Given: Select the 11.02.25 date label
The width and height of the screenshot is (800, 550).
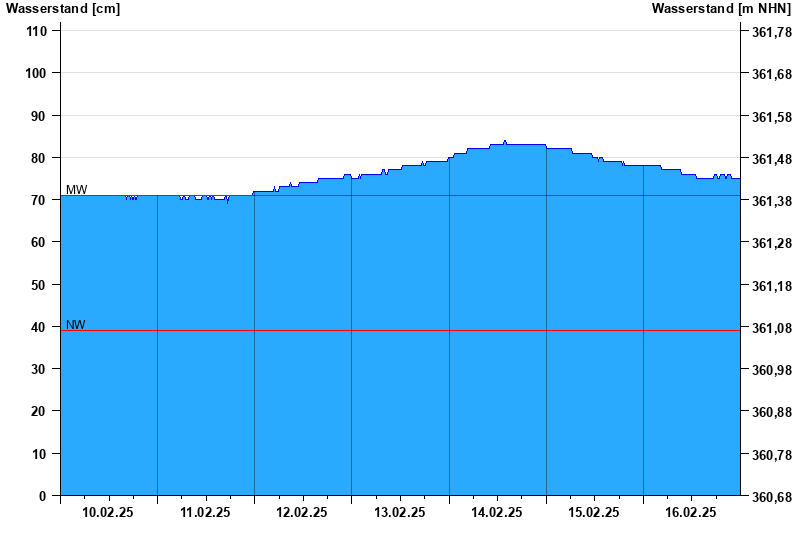Looking at the screenshot, I should click(205, 513).
